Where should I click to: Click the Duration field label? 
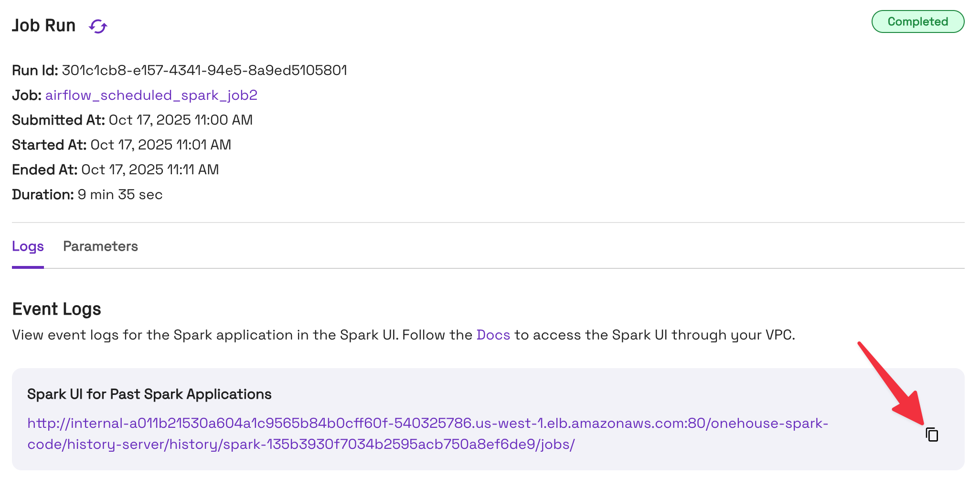click(x=43, y=195)
